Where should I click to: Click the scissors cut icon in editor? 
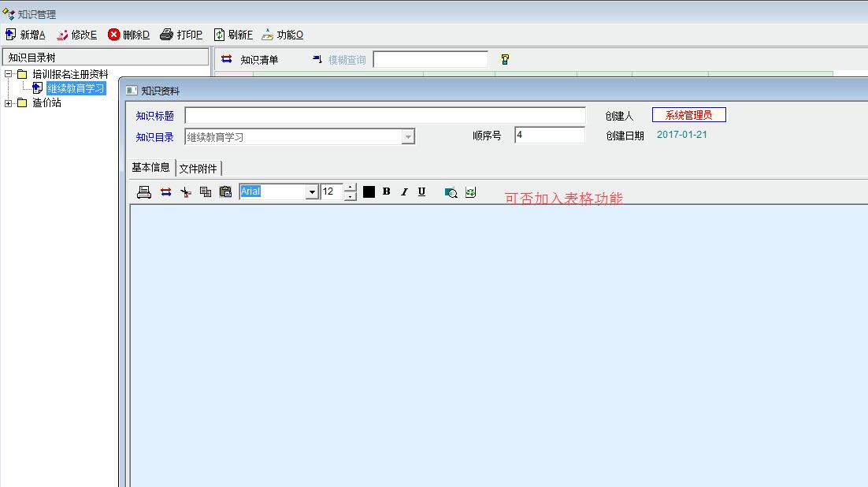point(186,191)
